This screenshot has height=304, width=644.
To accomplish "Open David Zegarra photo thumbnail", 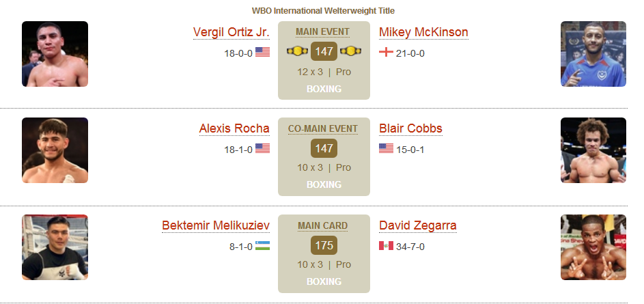I will (x=593, y=247).
